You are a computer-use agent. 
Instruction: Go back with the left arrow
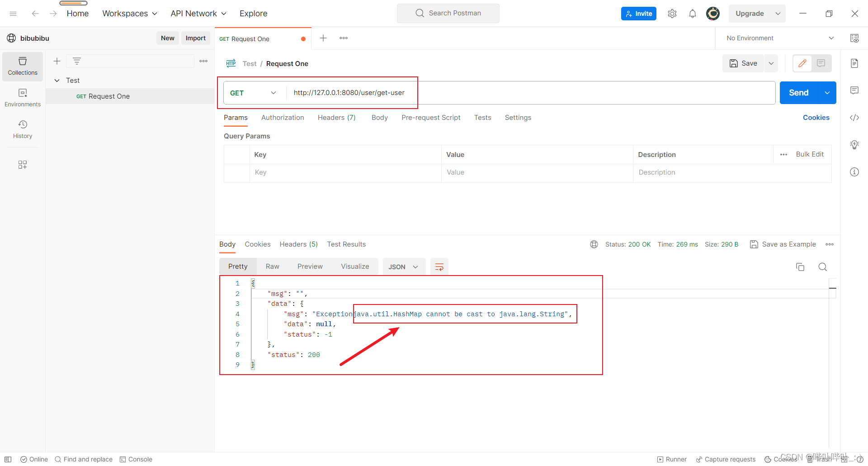point(35,14)
